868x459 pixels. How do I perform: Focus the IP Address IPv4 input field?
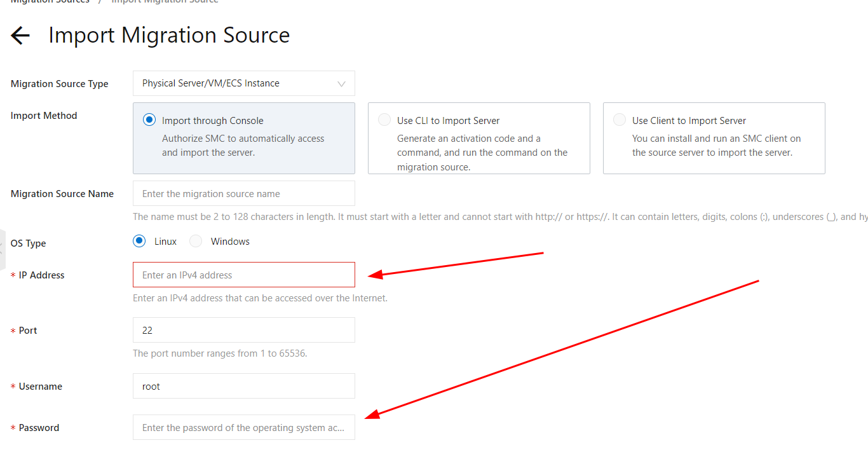(243, 275)
